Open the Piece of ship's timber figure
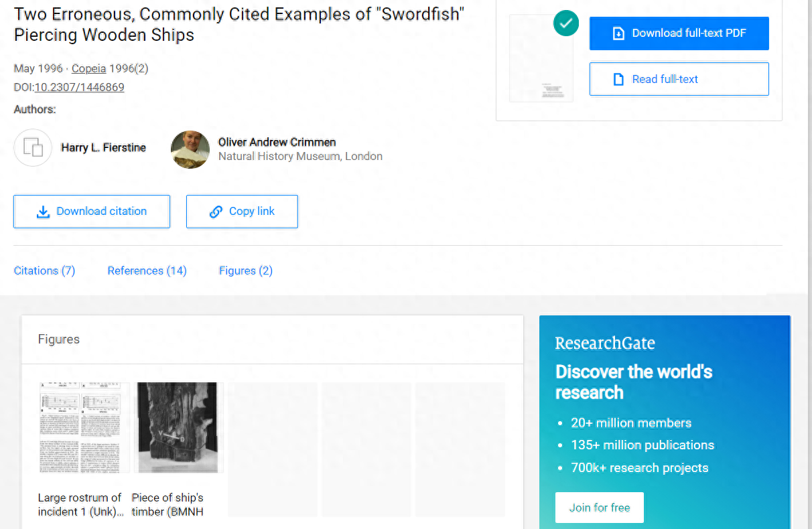This screenshot has width=812, height=529. 178,428
